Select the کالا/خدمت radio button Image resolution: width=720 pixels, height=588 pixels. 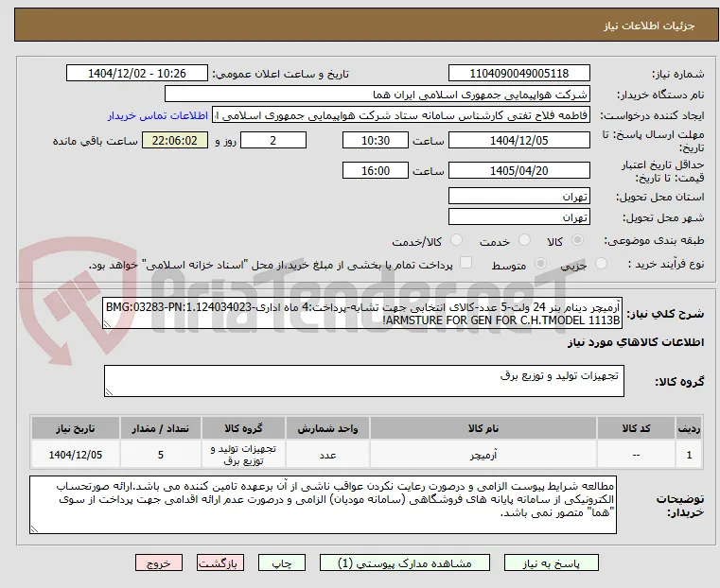[x=456, y=240]
